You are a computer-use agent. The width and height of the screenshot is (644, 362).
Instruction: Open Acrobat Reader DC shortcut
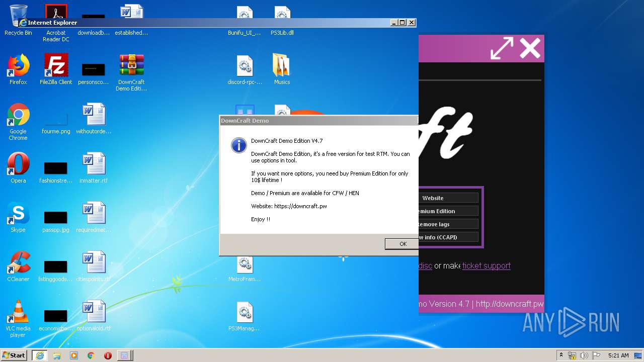pyautogui.click(x=56, y=23)
